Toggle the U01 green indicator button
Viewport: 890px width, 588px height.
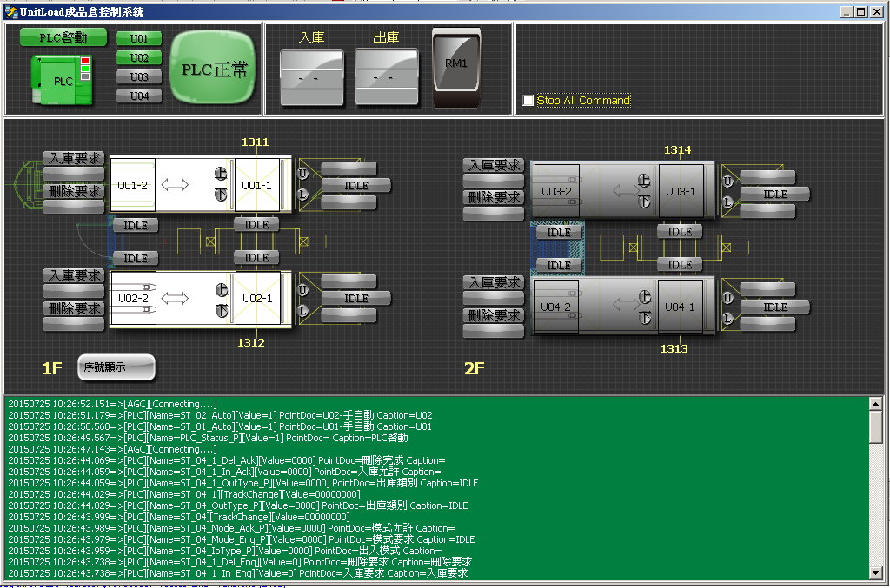[139, 39]
